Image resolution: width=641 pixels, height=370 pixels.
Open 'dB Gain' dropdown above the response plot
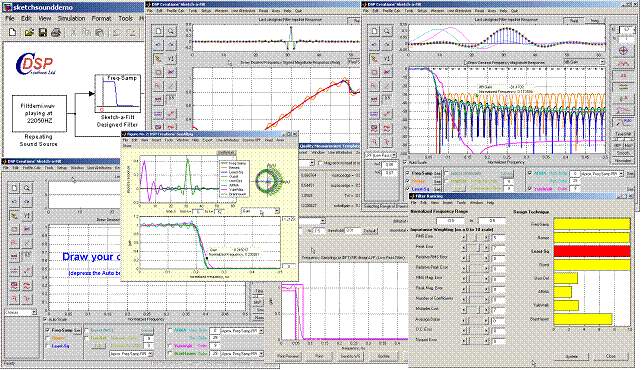[x=584, y=62]
